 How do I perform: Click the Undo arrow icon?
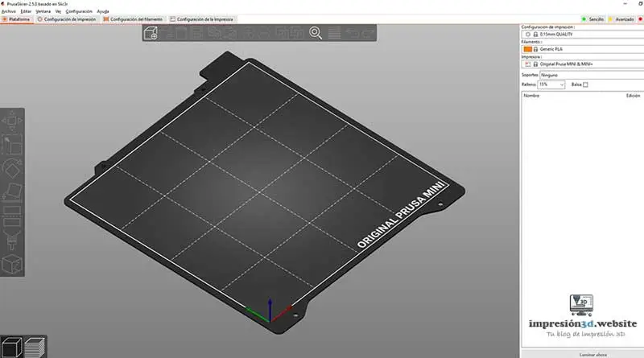click(352, 33)
